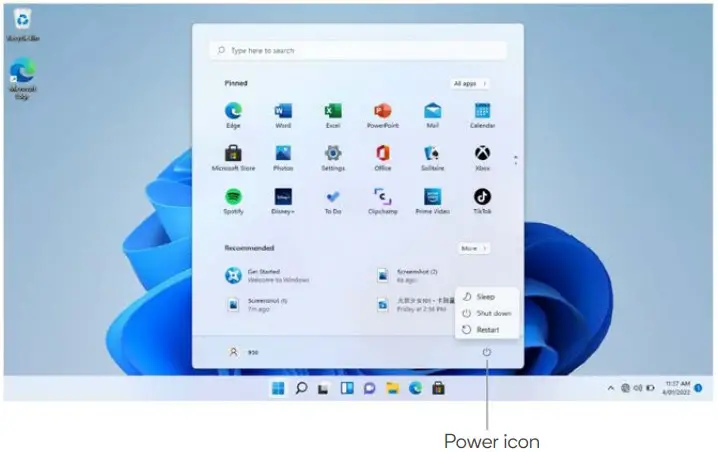Select Sleep from the power menu
This screenshot has width=718, height=452.
click(x=487, y=297)
